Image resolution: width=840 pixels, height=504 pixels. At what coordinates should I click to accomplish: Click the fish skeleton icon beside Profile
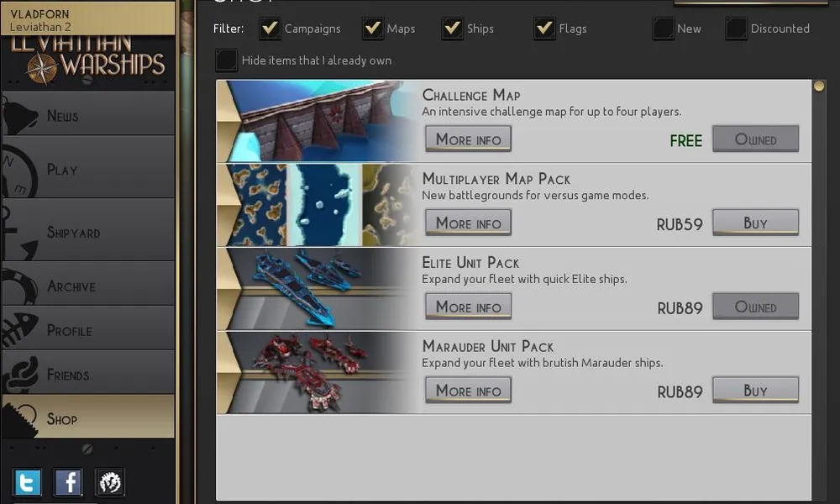click(19, 328)
